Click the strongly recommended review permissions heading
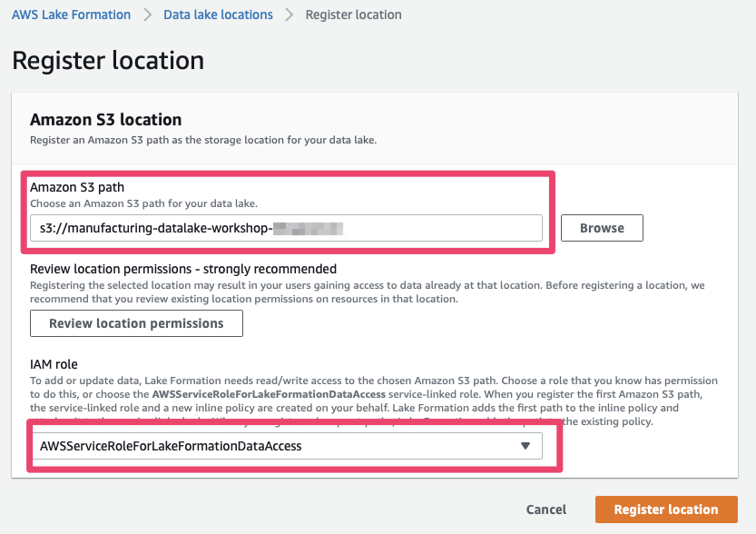This screenshot has height=534, width=756. click(183, 269)
